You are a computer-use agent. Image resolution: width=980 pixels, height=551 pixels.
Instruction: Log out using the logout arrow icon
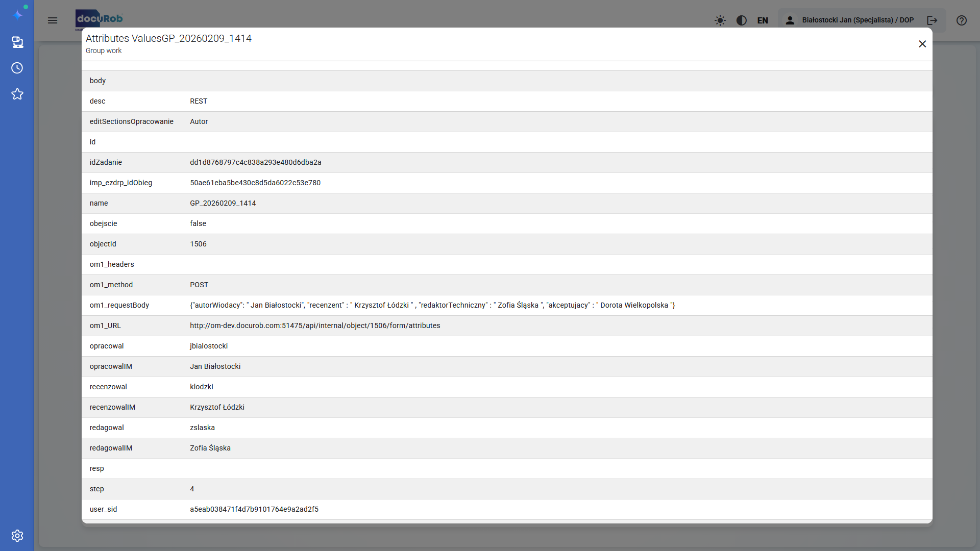pos(932,20)
